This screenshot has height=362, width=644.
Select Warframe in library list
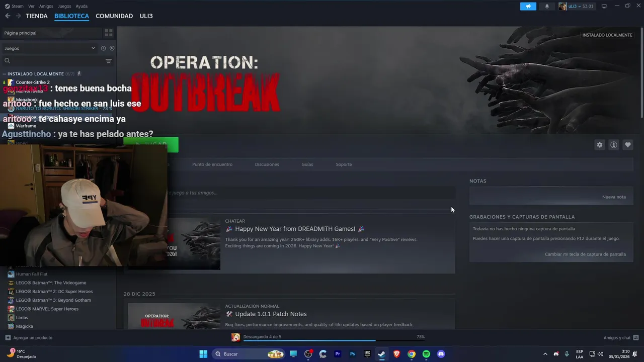(26, 126)
